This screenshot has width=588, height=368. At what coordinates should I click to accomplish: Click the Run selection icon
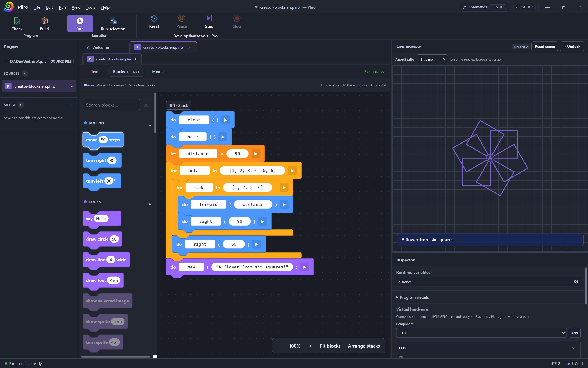pyautogui.click(x=113, y=21)
